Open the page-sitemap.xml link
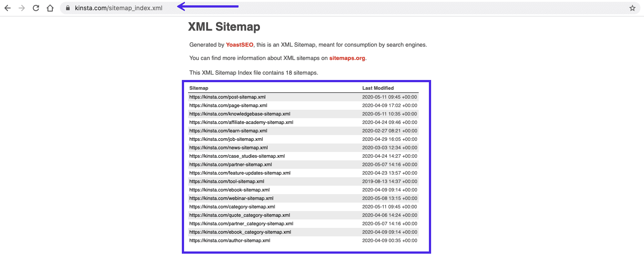Image resolution: width=644 pixels, height=259 pixels. (228, 105)
